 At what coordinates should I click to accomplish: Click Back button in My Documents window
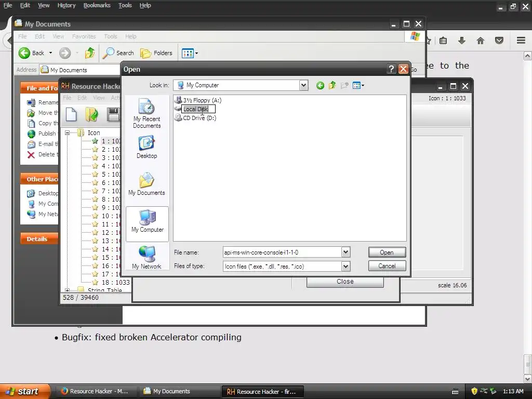31,53
